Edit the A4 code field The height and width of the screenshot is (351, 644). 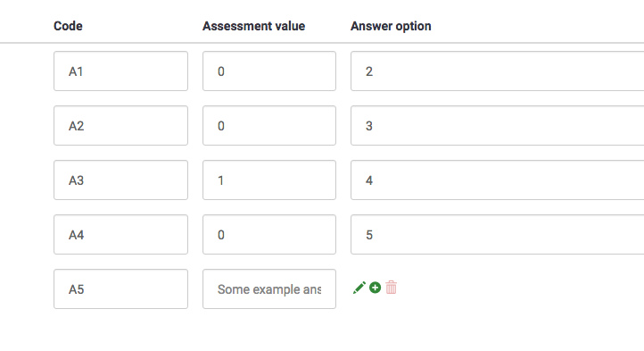click(120, 235)
